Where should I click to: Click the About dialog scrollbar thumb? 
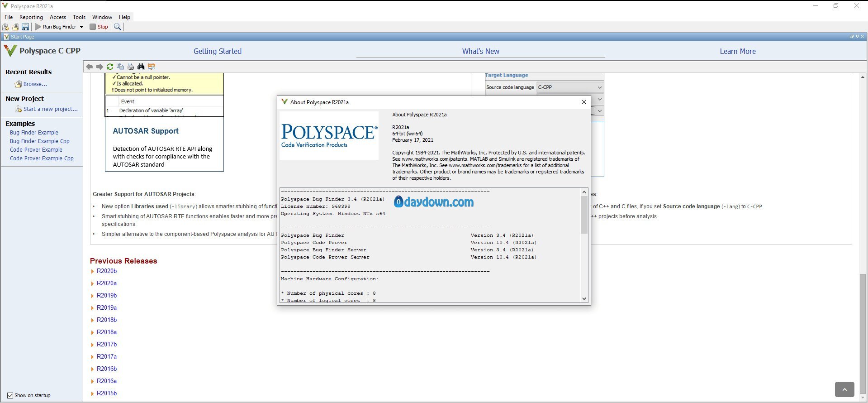click(x=584, y=215)
